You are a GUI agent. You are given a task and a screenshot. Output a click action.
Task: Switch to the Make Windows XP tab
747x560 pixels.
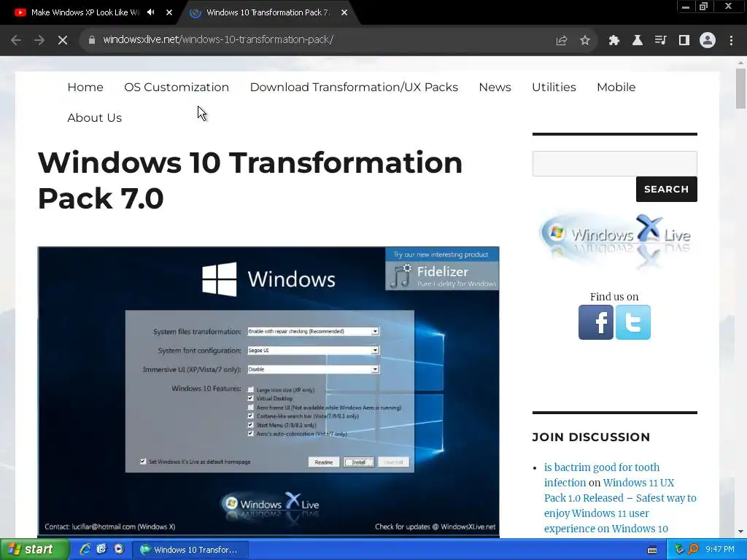86,12
